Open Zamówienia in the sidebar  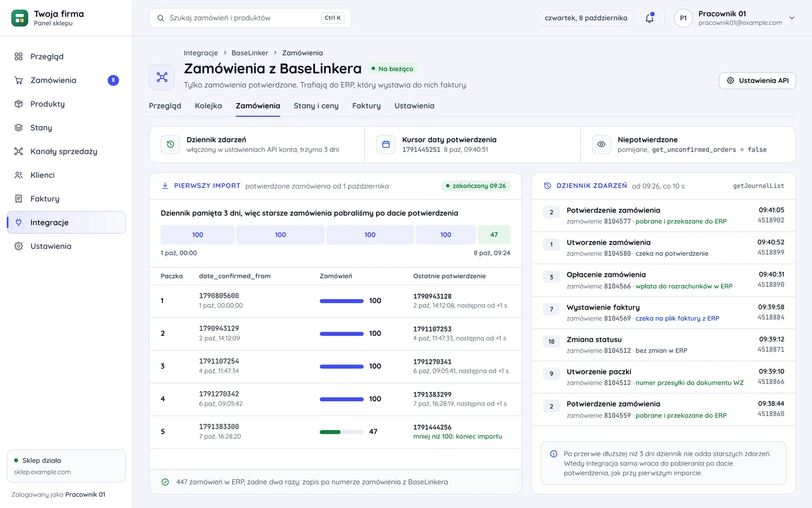(x=66, y=80)
